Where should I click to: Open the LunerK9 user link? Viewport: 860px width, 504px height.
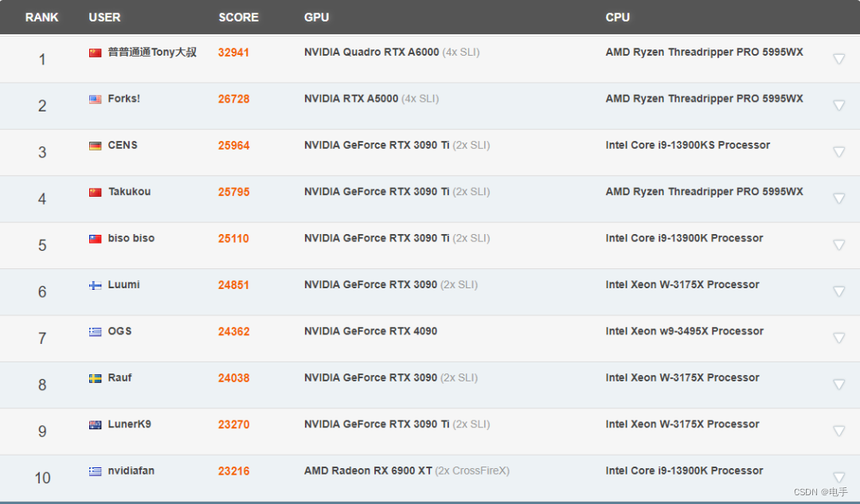[130, 424]
